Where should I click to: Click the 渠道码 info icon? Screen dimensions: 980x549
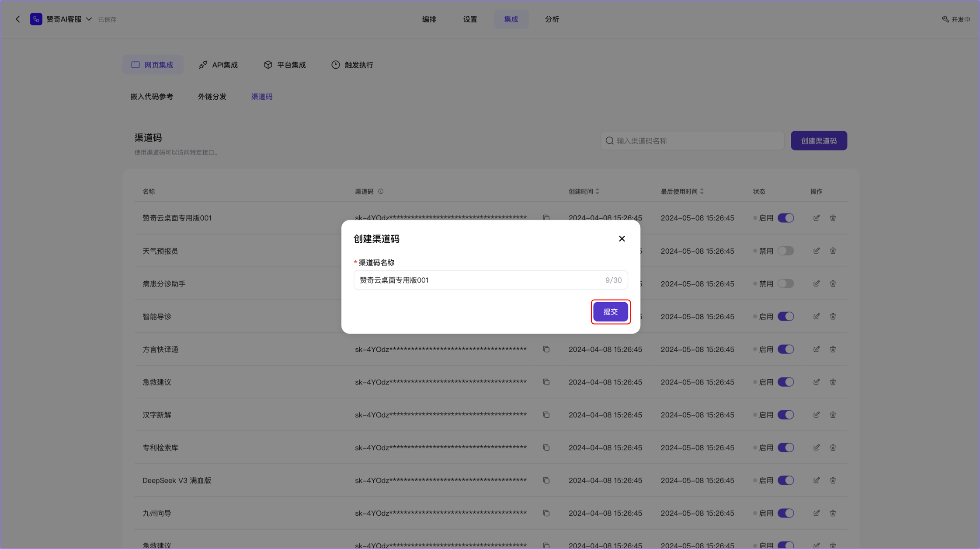[x=381, y=192]
